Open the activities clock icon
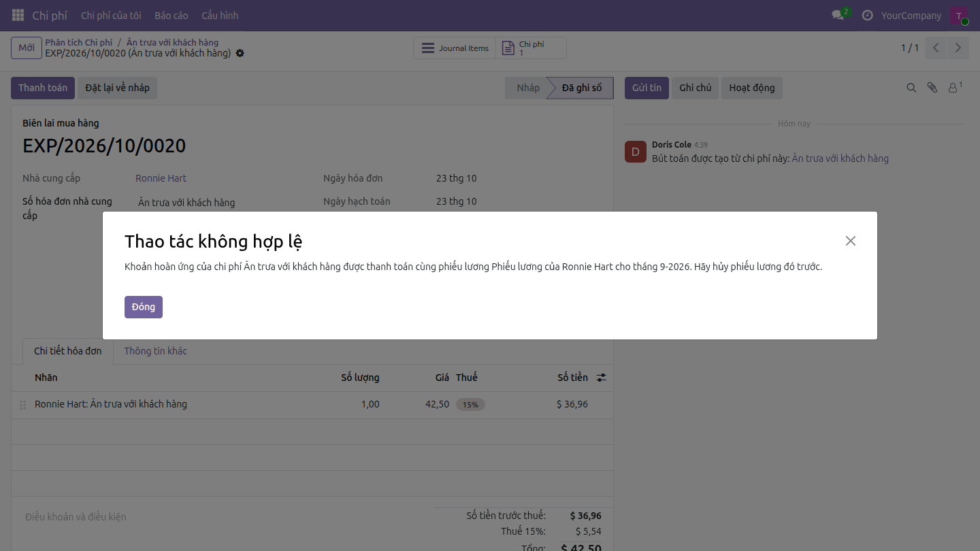The image size is (980, 551). click(x=867, y=15)
